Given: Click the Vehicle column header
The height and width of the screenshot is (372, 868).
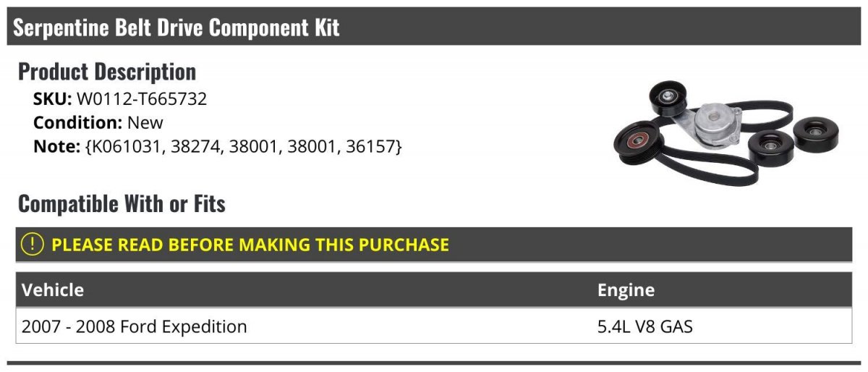Looking at the screenshot, I should click(53, 290).
